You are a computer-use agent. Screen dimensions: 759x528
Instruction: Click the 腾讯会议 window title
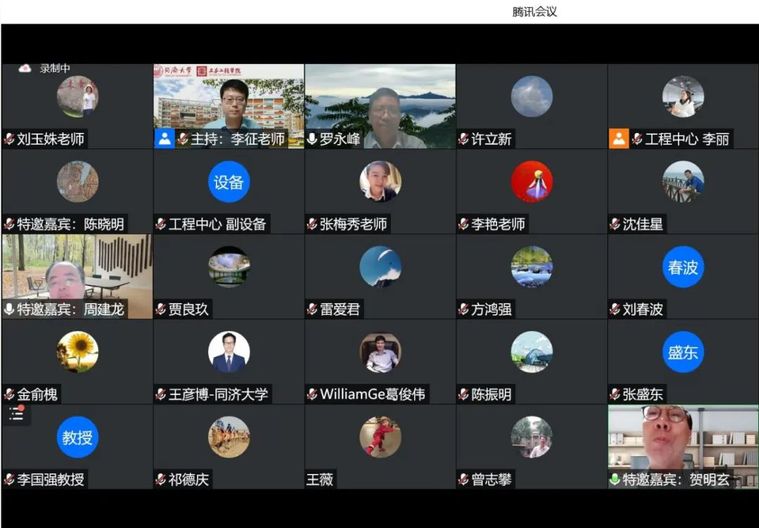coord(534,12)
